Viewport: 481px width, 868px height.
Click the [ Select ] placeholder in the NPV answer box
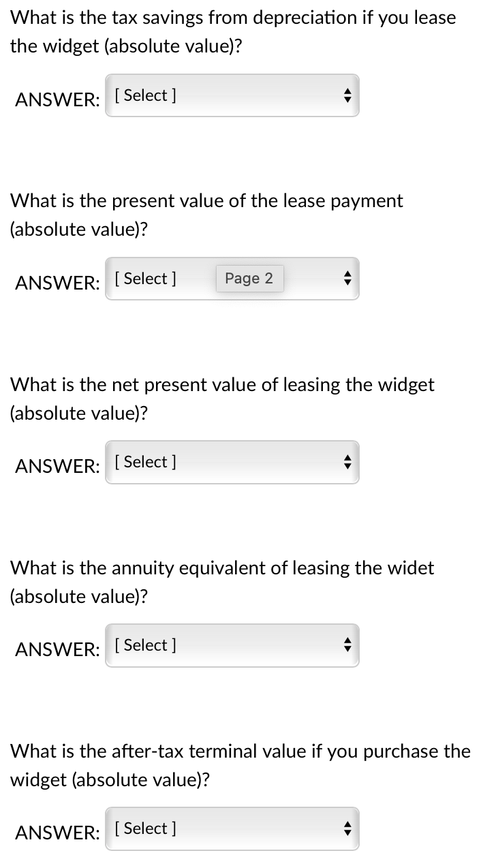pyautogui.click(x=144, y=462)
